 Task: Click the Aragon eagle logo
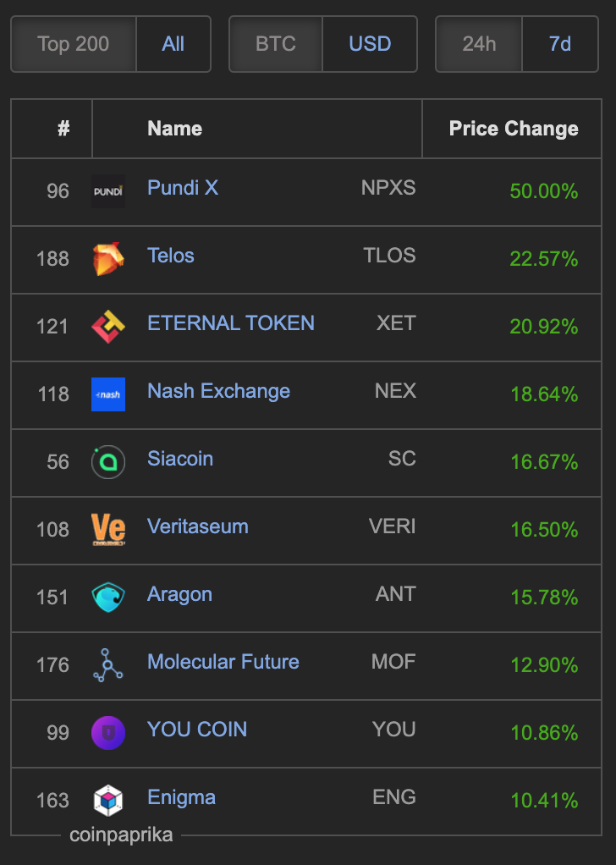108,598
